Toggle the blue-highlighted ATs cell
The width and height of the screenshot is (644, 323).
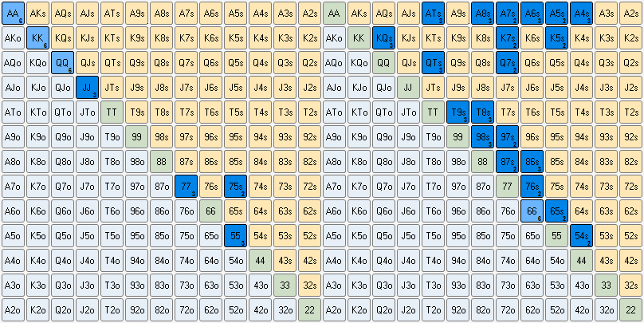point(433,14)
